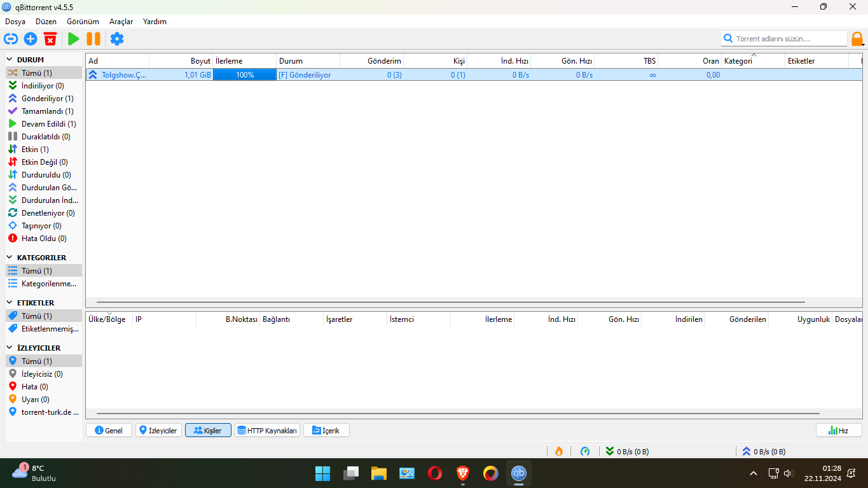The image size is (868, 488).
Task: Select Etkin (1) filter
Action: [44, 150]
